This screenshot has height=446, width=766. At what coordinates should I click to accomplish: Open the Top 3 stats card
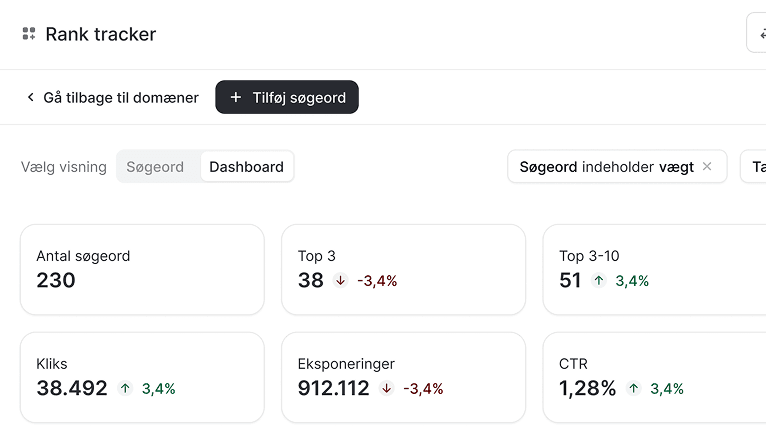click(404, 270)
